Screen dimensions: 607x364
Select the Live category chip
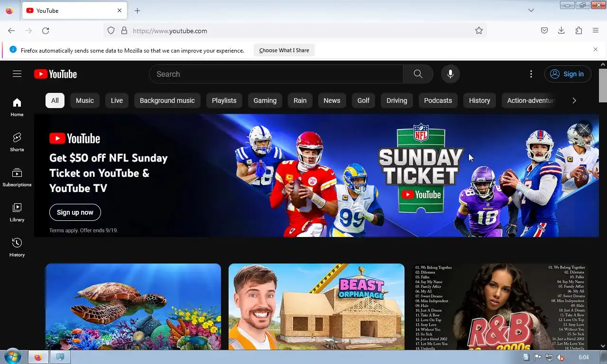click(x=117, y=100)
